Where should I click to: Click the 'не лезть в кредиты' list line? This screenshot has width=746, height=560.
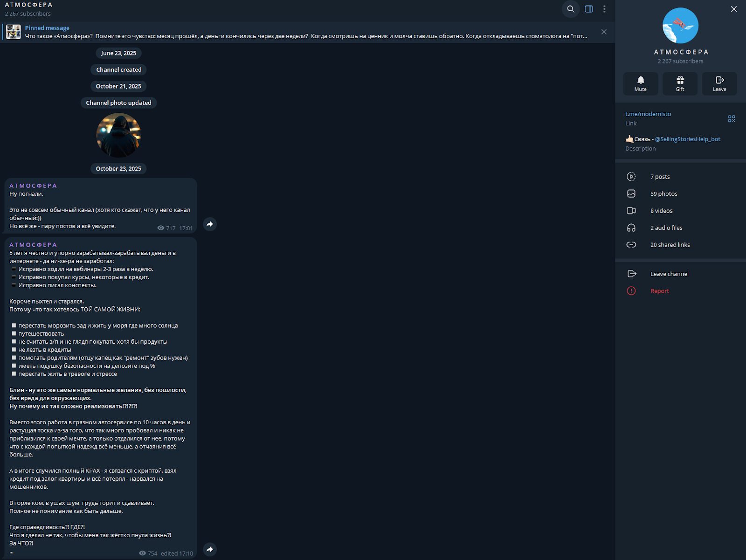45,350
